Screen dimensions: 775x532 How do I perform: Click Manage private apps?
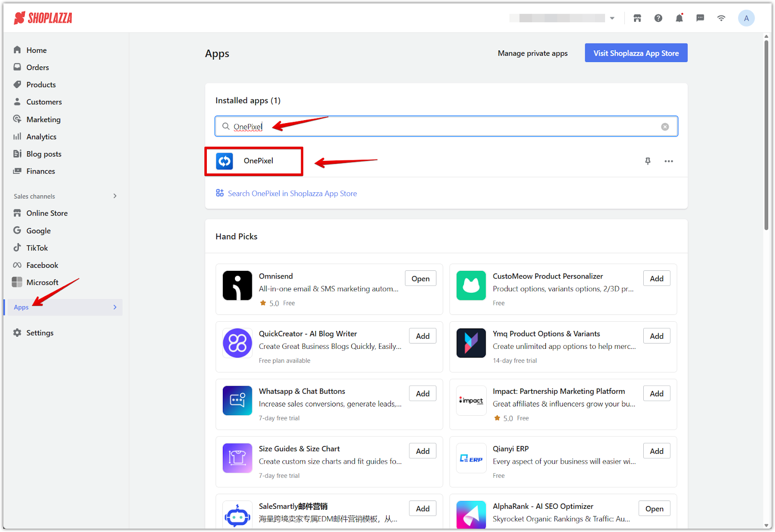coord(532,53)
